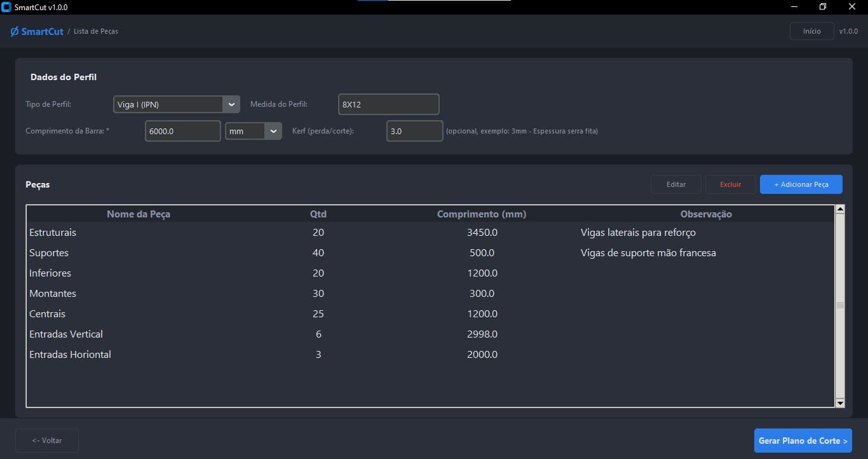This screenshot has width=868, height=459.
Task: Click the Qtd column header
Action: [318, 214]
